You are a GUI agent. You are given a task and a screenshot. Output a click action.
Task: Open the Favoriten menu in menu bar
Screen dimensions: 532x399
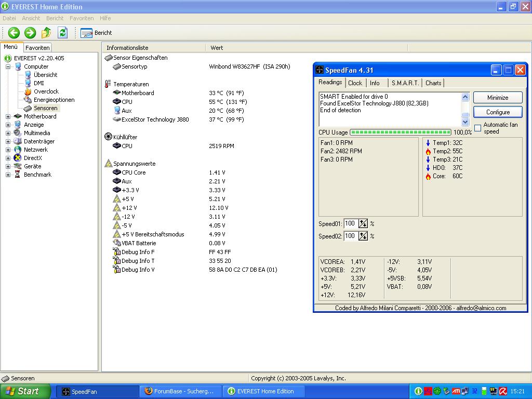tap(82, 18)
